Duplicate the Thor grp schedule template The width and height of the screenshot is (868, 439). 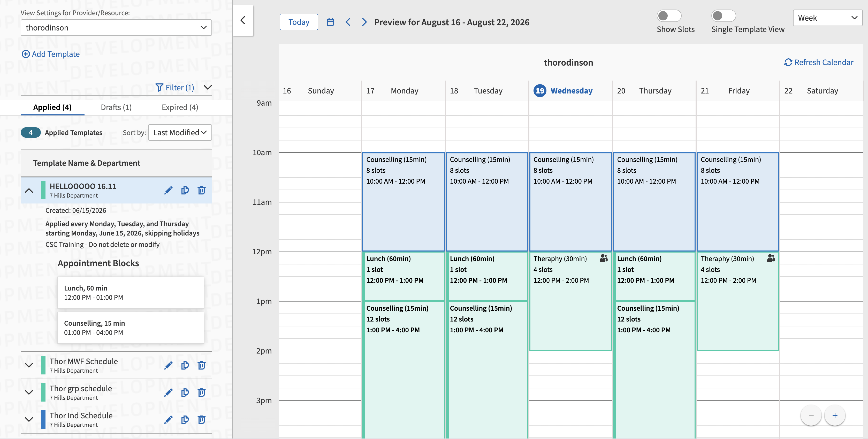point(185,392)
